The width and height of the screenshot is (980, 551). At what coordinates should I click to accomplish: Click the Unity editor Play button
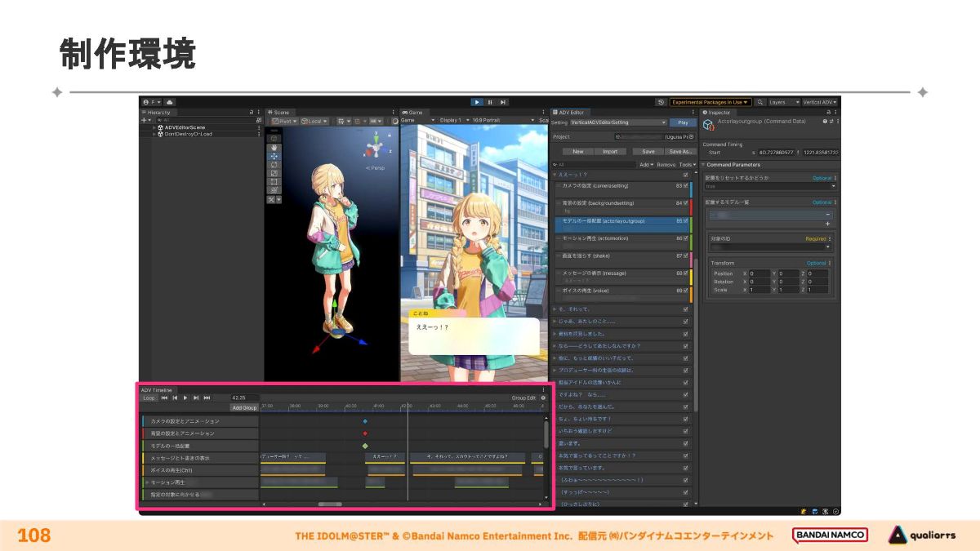(x=478, y=102)
